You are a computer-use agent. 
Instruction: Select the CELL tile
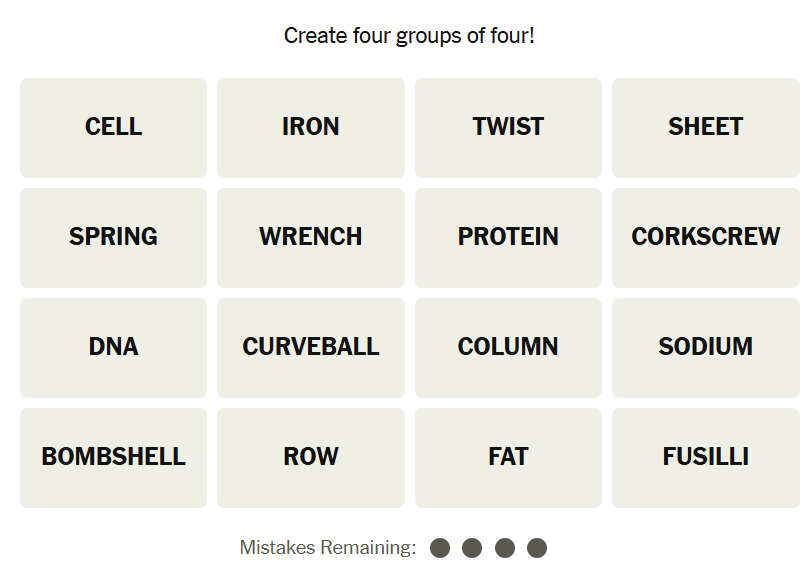click(x=113, y=127)
